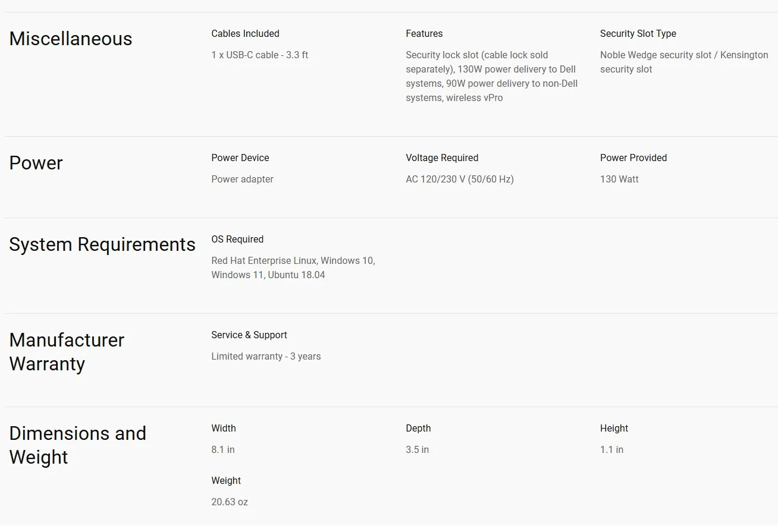Click the Service & Support label
778x532 pixels.
tap(249, 335)
